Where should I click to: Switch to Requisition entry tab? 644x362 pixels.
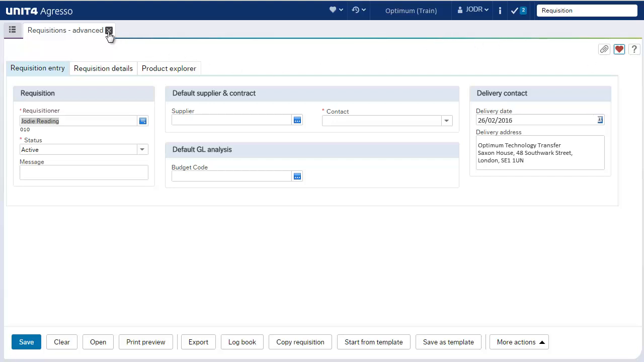click(38, 68)
